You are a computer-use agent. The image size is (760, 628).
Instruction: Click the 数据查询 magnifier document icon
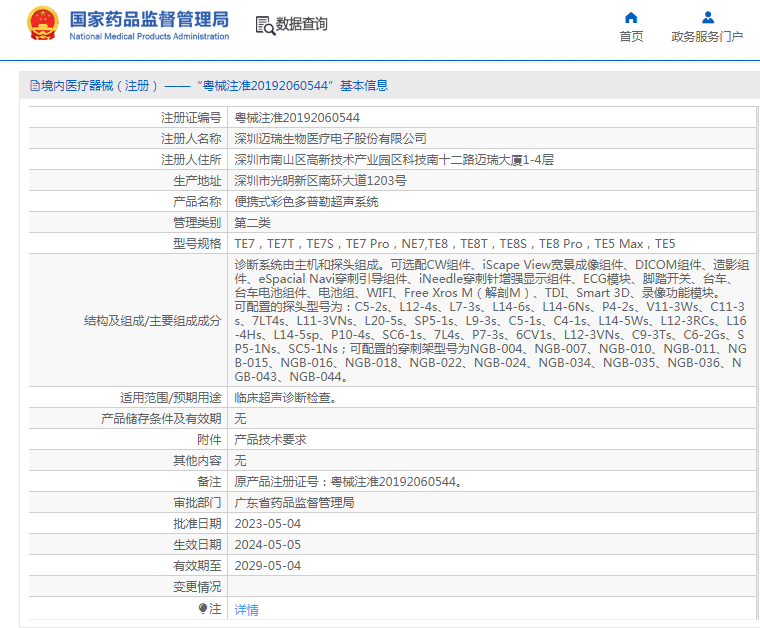265,25
